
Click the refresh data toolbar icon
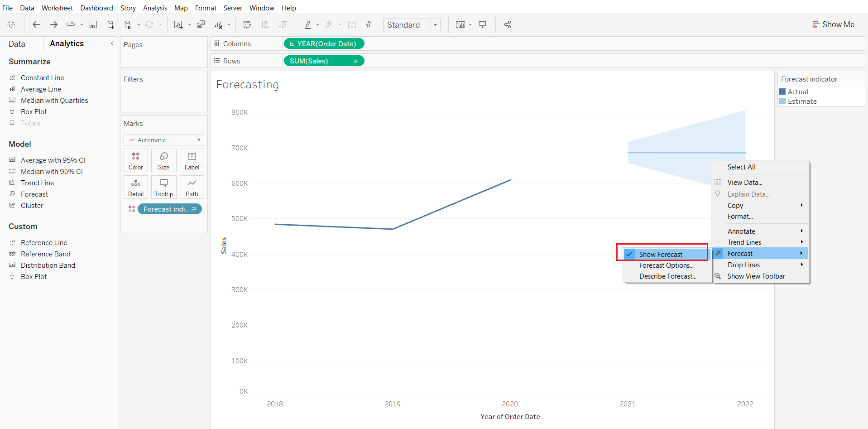coord(149,24)
